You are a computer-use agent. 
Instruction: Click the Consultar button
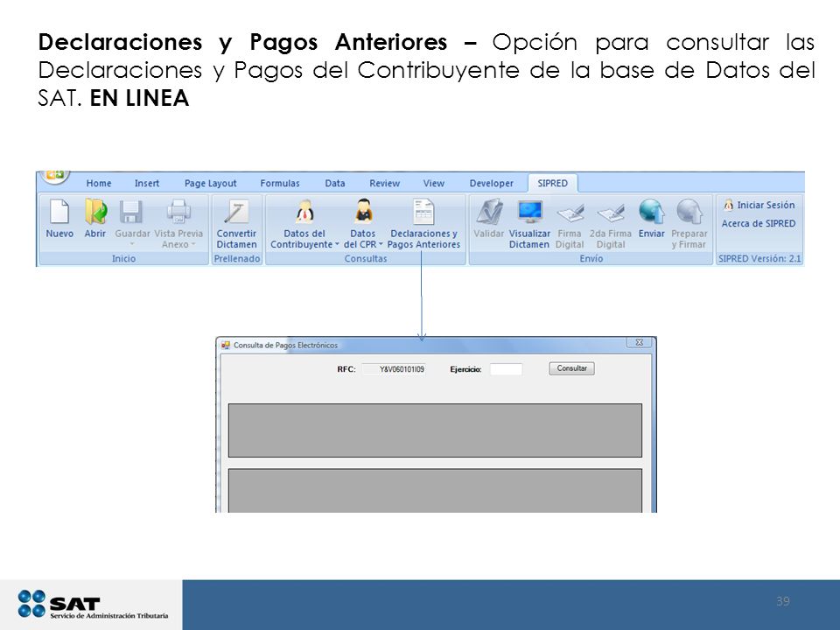click(571, 368)
